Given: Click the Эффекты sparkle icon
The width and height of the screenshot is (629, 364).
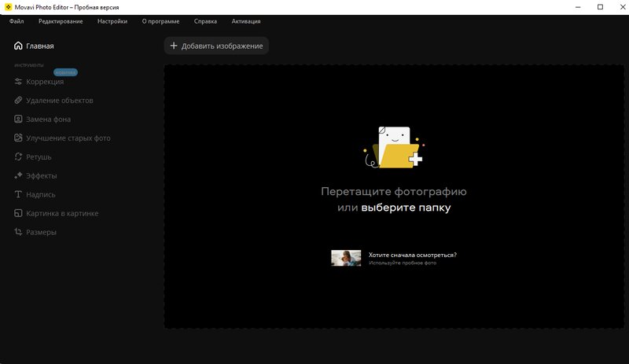Looking at the screenshot, I should [x=18, y=176].
